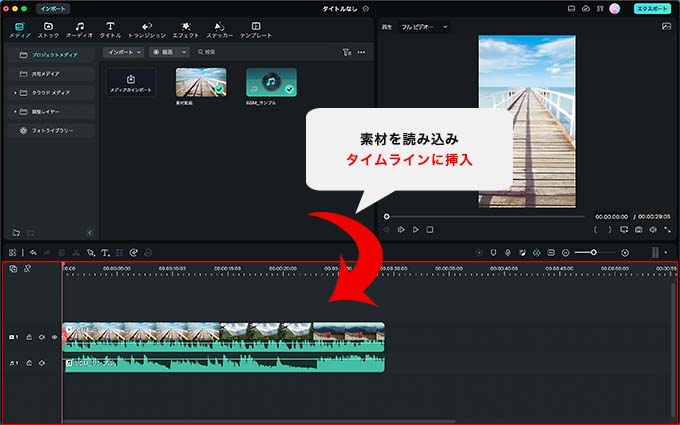Mute video track 1 audio
Screen dimensions: 680x425
point(42,337)
